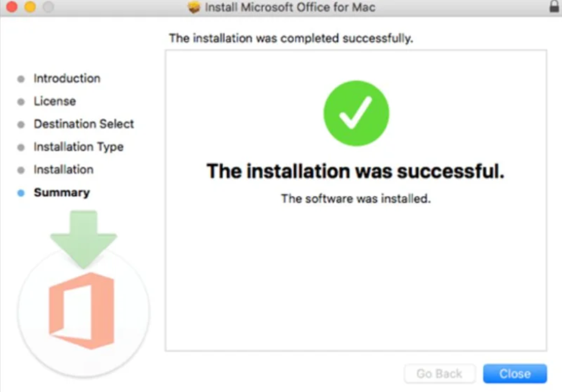The width and height of the screenshot is (562, 392).
Task: Select the License step in the sidebar
Action: point(54,101)
